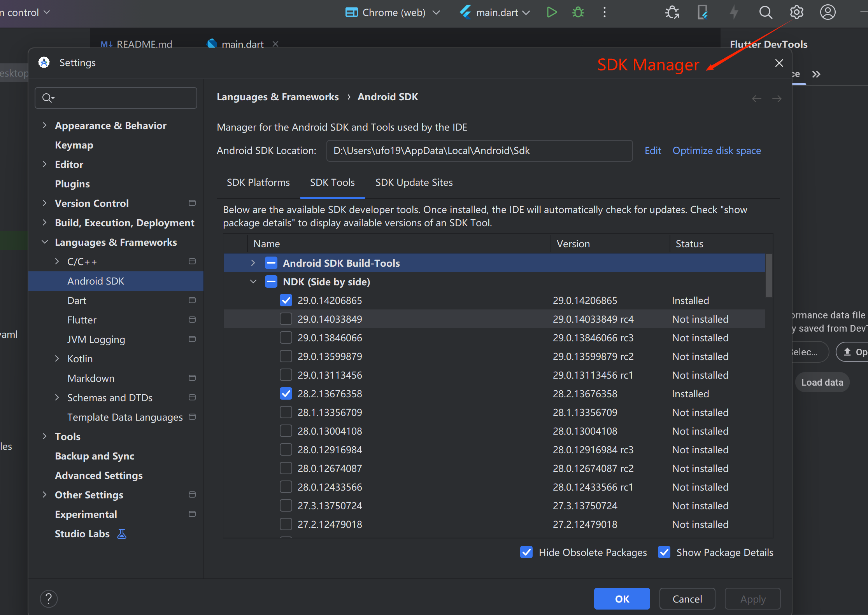The width and height of the screenshot is (868, 615).
Task: Click the settings search field
Action: coord(116,98)
